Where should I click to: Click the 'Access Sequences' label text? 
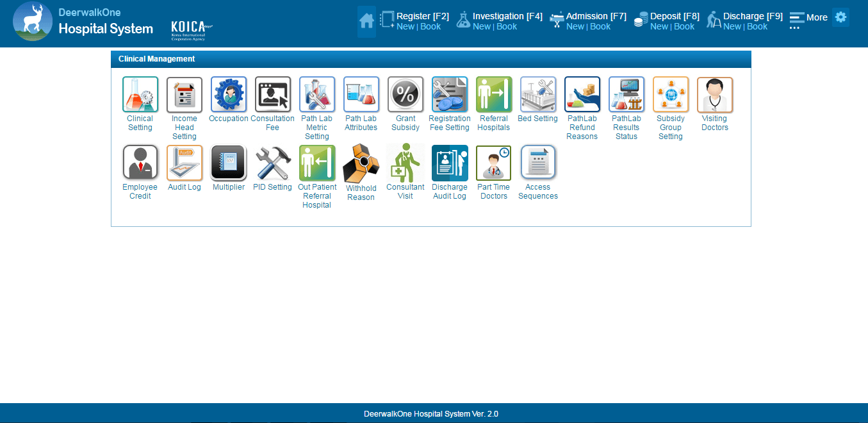538,192
